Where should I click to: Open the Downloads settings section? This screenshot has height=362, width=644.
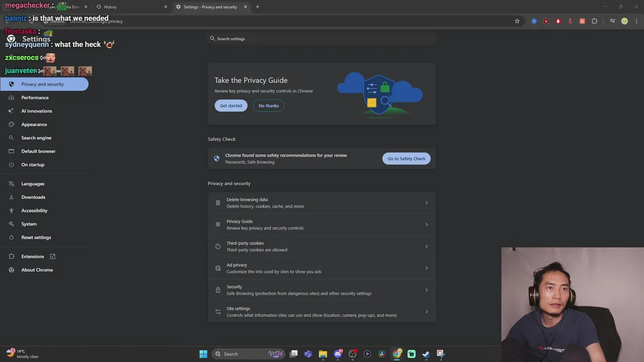coord(33,197)
